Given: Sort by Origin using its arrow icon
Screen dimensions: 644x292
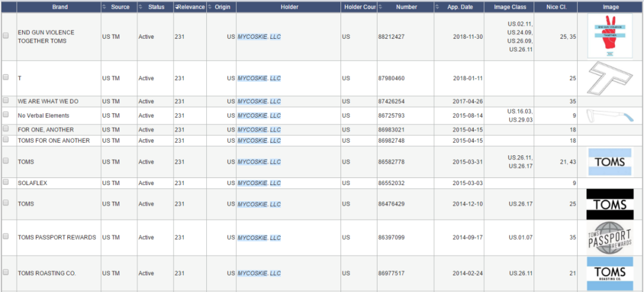Looking at the screenshot, I should pyautogui.click(x=210, y=7).
